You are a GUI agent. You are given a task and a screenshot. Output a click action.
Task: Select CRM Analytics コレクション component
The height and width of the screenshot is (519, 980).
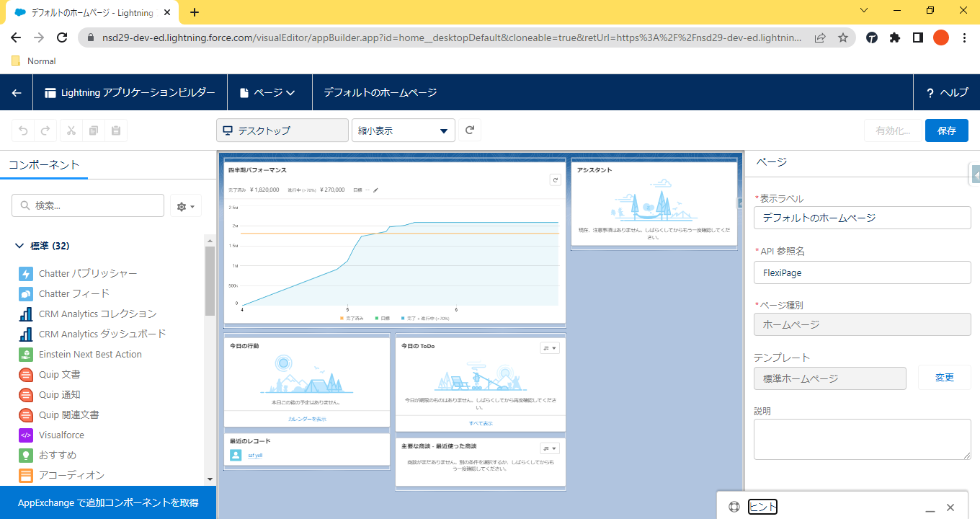click(87, 314)
